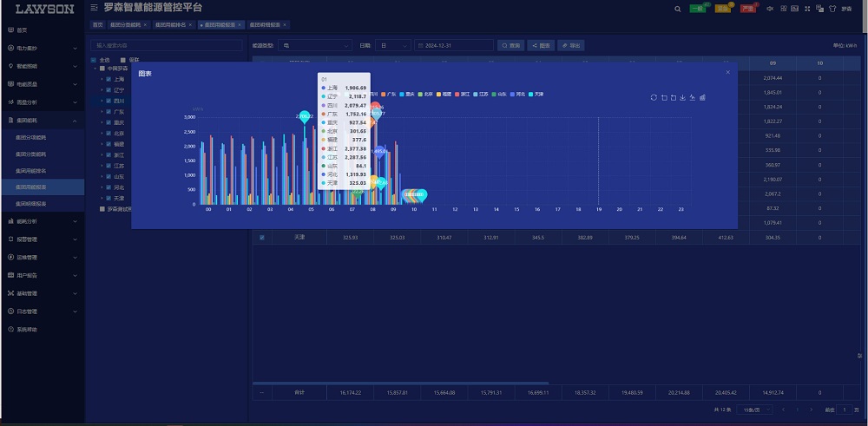Click the 需量分析 sidebar icon

click(x=10, y=102)
